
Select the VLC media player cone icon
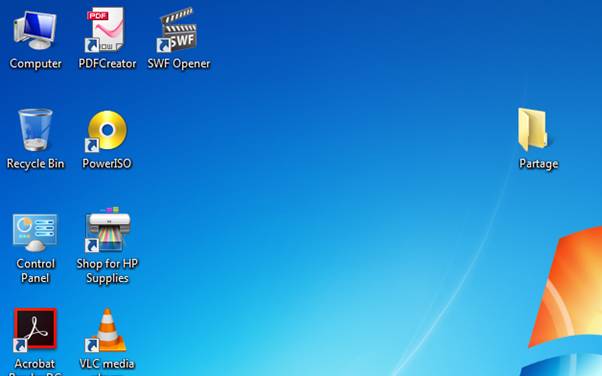tap(106, 330)
